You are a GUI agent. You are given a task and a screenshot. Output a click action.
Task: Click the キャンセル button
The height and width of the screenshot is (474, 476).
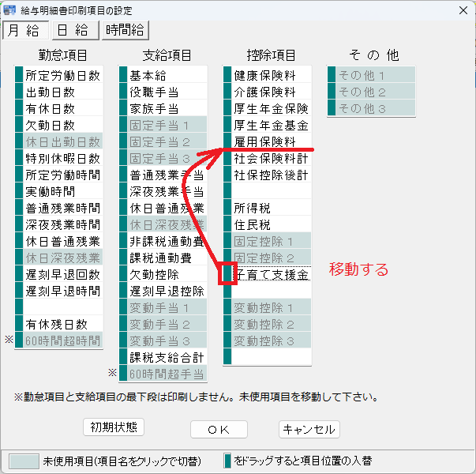(x=309, y=429)
